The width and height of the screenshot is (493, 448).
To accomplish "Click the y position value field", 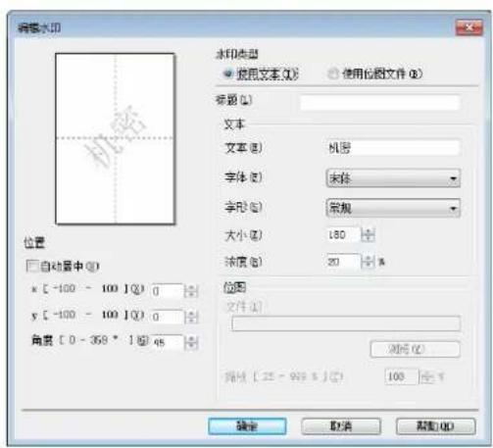I will [x=167, y=317].
